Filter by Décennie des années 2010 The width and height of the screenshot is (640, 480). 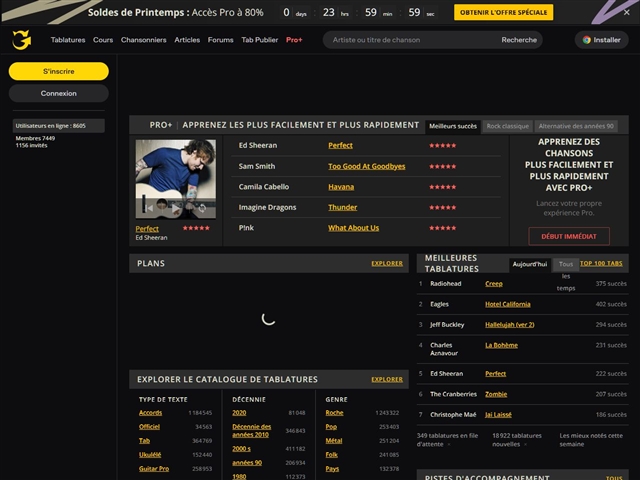tap(251, 431)
